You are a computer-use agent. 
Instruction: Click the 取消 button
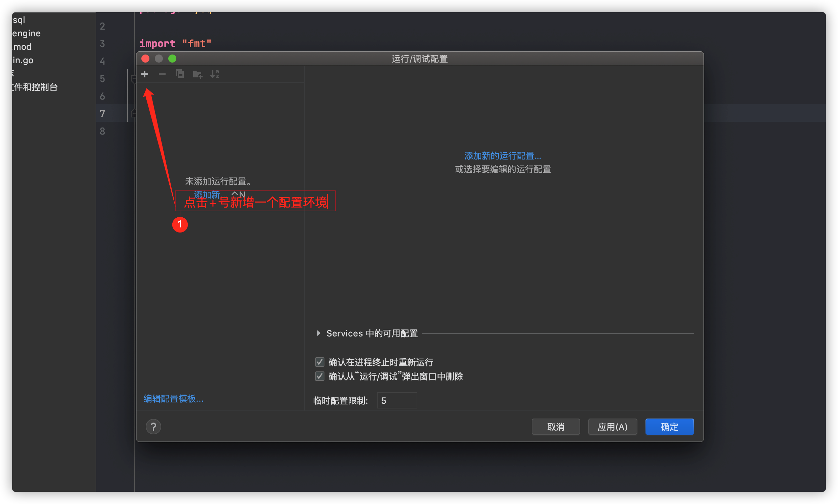[555, 427]
